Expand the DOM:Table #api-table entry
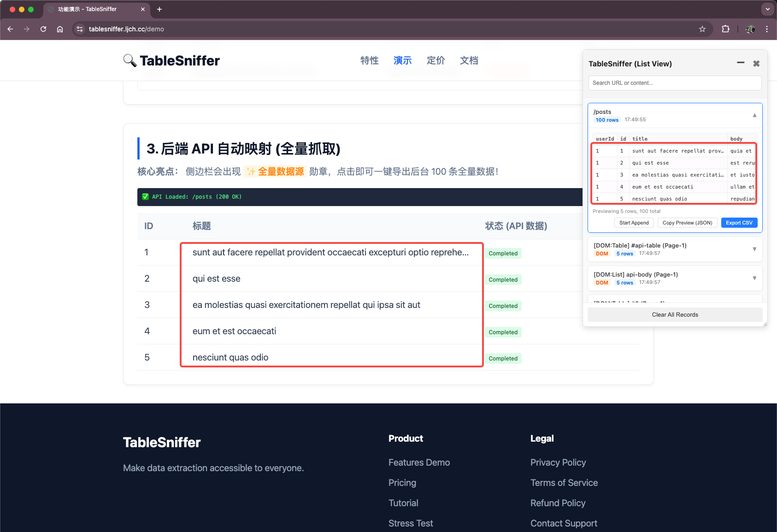 (x=754, y=249)
